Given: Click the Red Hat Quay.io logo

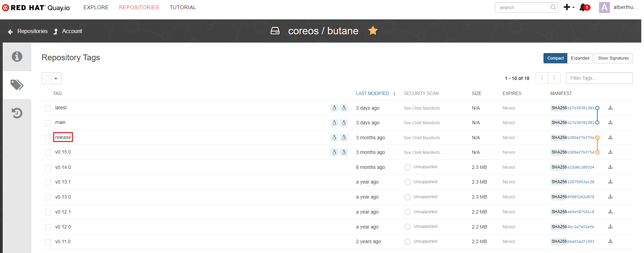Looking at the screenshot, I should click(x=36, y=7).
